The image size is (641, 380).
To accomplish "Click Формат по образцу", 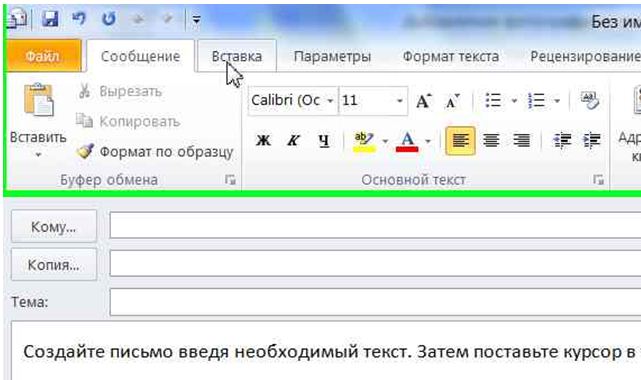I will (155, 152).
